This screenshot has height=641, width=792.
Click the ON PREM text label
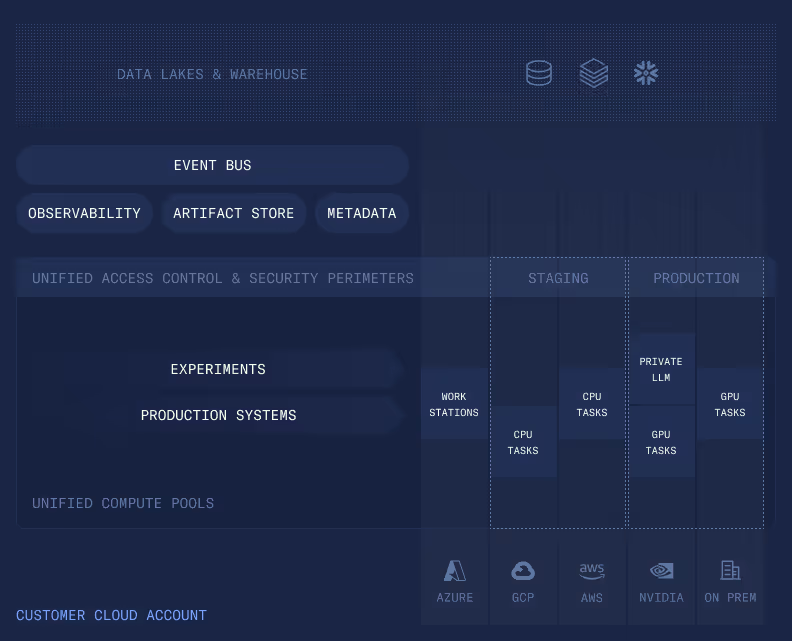click(730, 598)
